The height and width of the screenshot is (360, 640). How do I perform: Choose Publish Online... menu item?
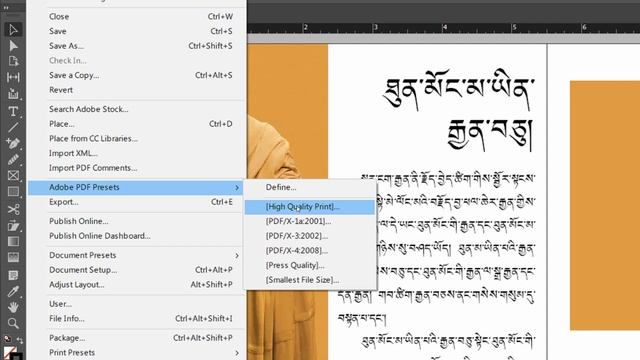coord(136,221)
